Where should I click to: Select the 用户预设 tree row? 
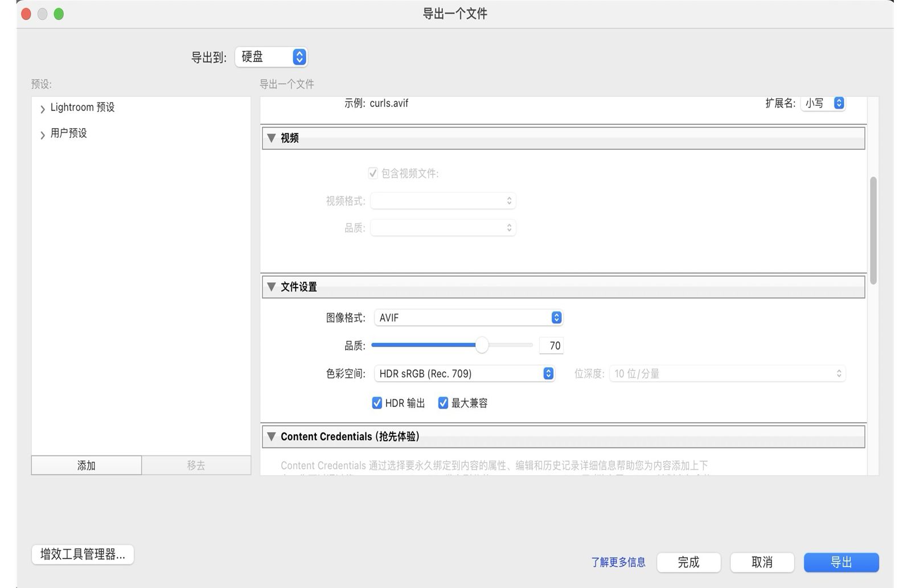tap(141, 133)
